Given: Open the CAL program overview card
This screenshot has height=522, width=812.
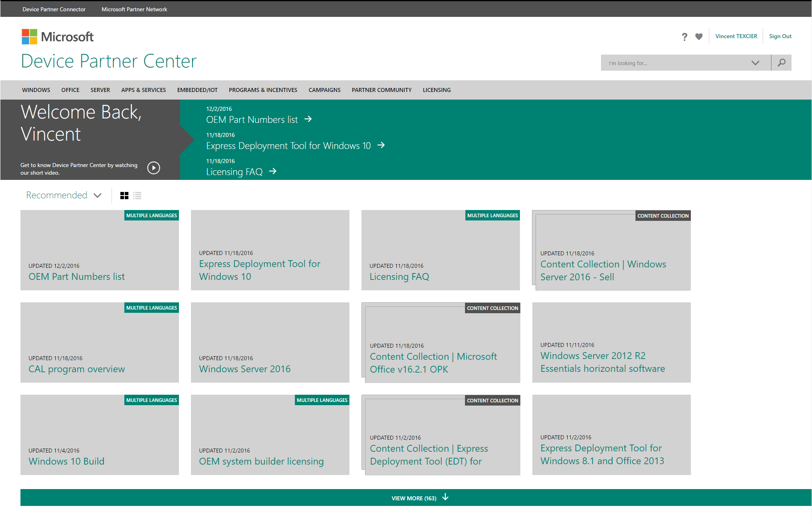Looking at the screenshot, I should tap(99, 343).
